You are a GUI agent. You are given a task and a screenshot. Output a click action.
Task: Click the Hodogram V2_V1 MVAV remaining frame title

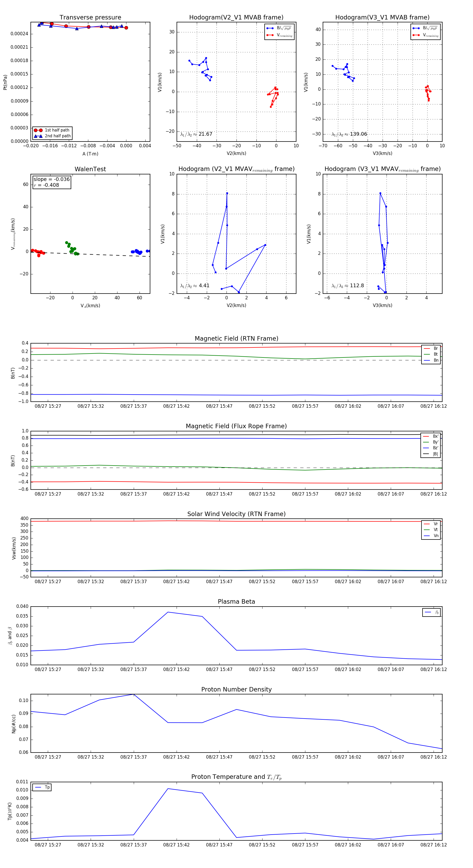click(x=236, y=169)
